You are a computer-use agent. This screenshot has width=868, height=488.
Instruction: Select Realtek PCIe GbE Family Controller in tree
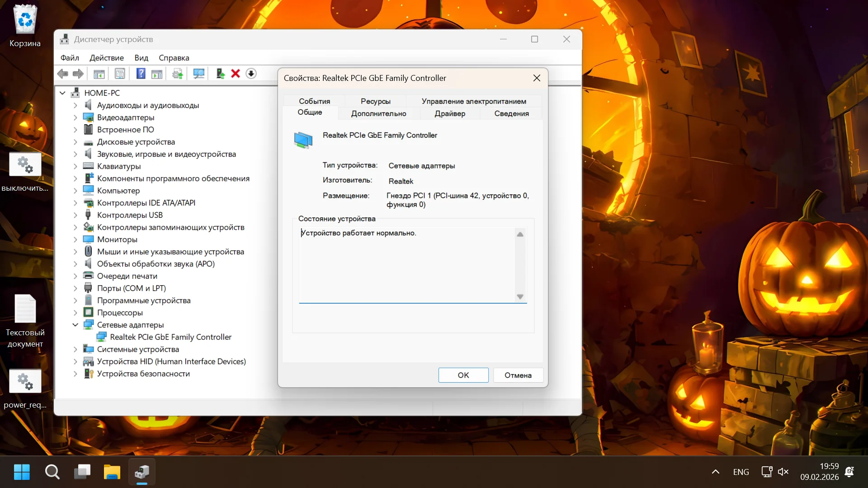click(170, 337)
